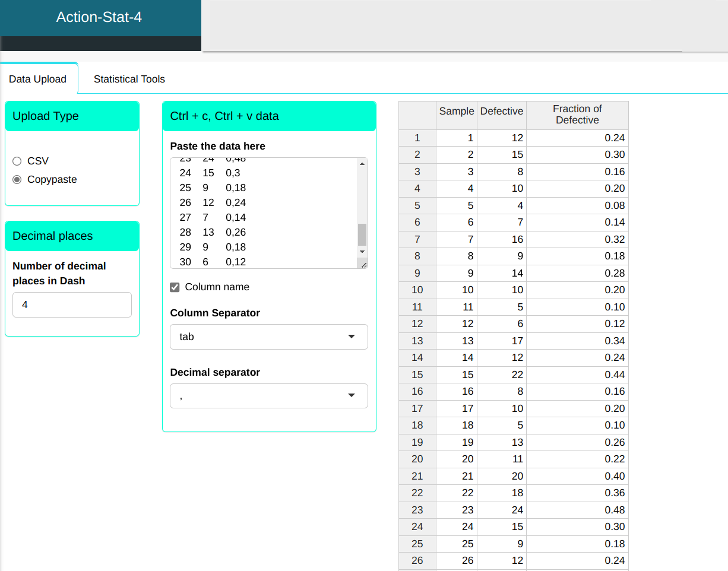Image resolution: width=728 pixels, height=571 pixels.
Task: Select the Copypaste radio option
Action: [x=17, y=179]
